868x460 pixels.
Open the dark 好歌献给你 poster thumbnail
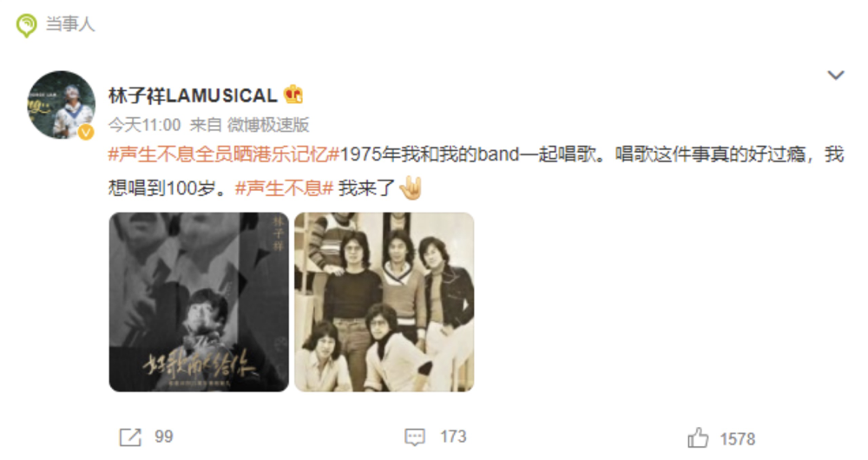(199, 302)
